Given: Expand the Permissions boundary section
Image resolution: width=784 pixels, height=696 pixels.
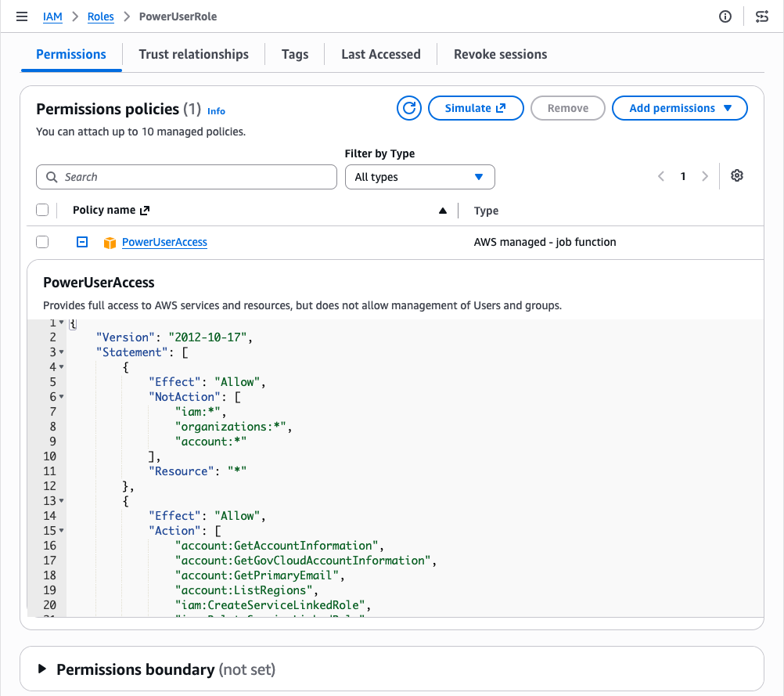Looking at the screenshot, I should [42, 669].
